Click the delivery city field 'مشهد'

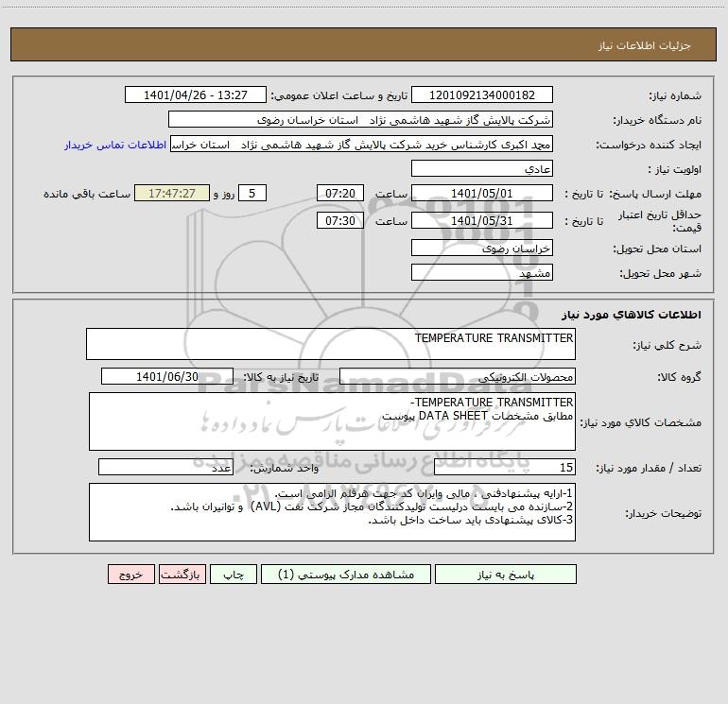(x=482, y=272)
